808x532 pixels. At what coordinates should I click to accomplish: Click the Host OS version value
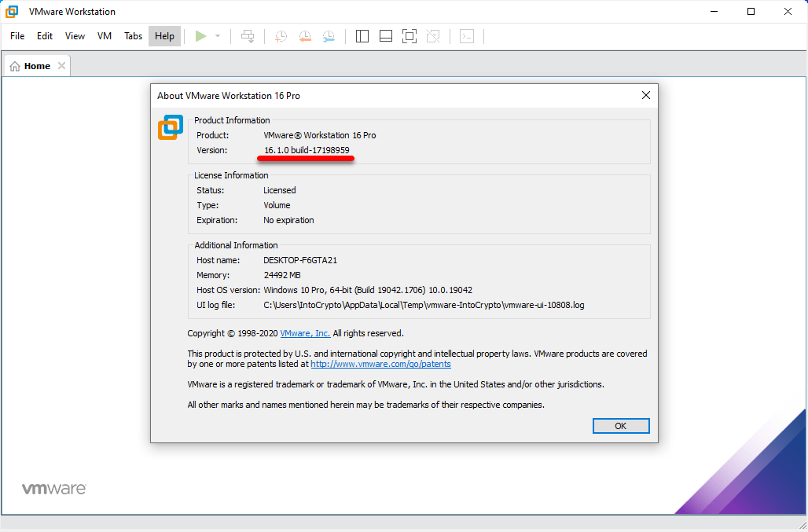pos(368,291)
